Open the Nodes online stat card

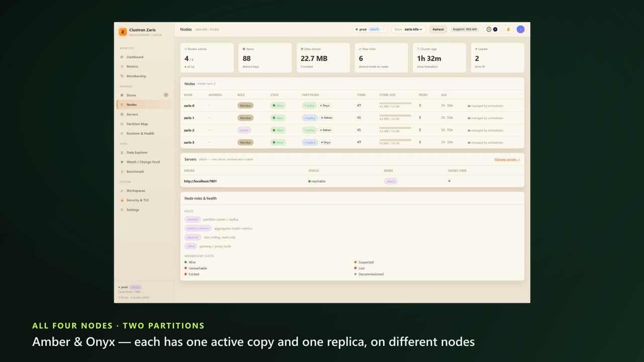[x=207, y=58]
